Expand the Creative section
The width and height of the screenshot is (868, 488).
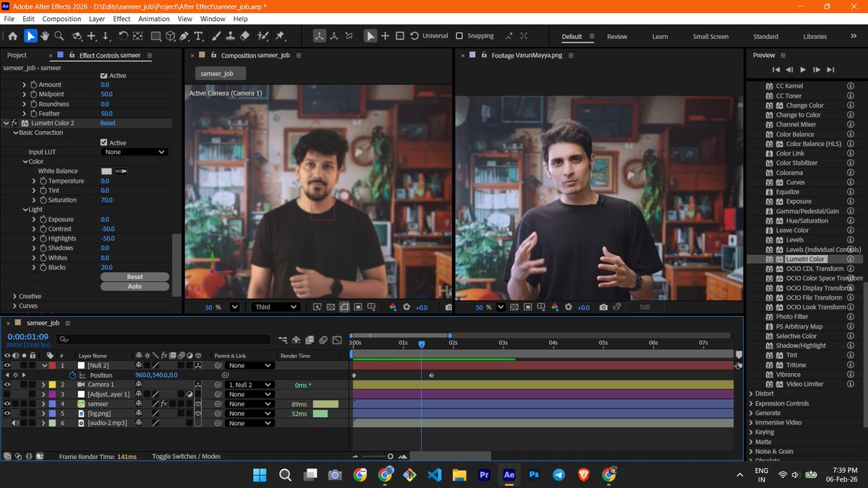tap(14, 296)
